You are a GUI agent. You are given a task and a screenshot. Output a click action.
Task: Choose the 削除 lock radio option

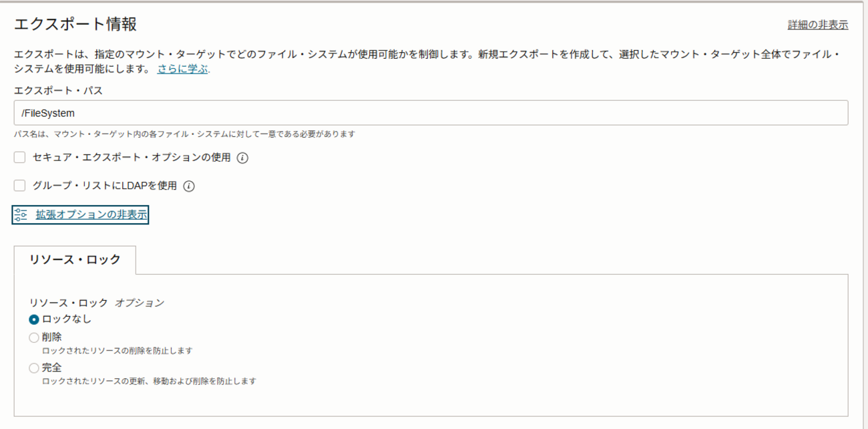(34, 337)
